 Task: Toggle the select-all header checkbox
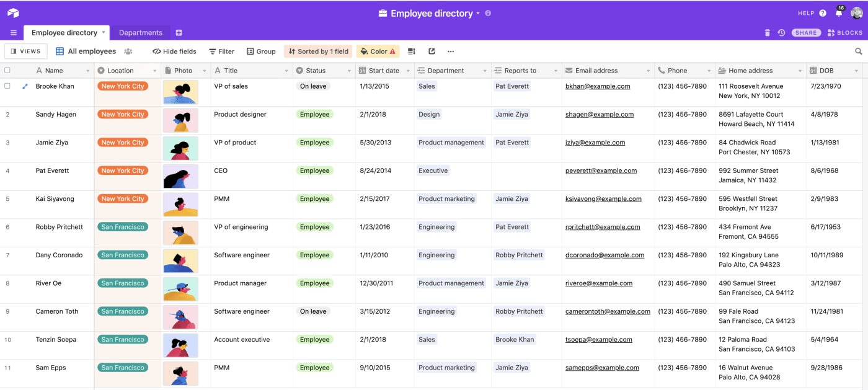pyautogui.click(x=7, y=70)
